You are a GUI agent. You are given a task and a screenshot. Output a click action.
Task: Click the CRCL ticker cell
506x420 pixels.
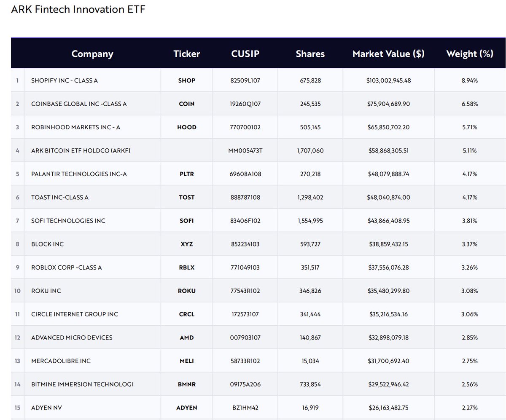click(x=187, y=314)
